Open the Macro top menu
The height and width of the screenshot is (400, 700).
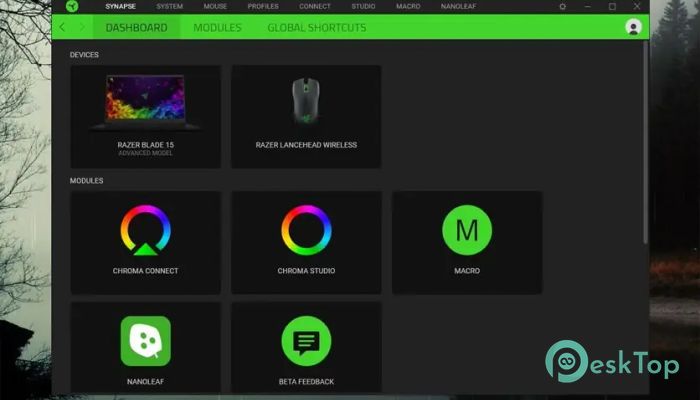point(408,6)
